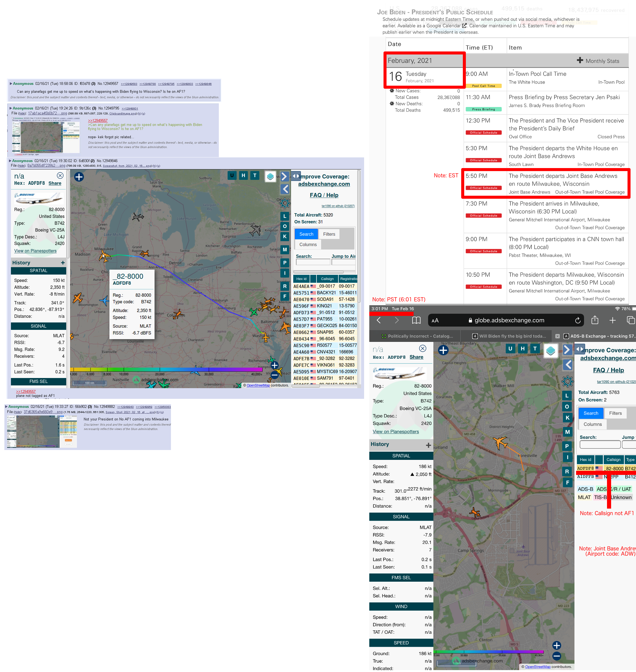Click the Search input field in the desktop ADS-B panel
This screenshot has width=636, height=672.
click(x=313, y=262)
